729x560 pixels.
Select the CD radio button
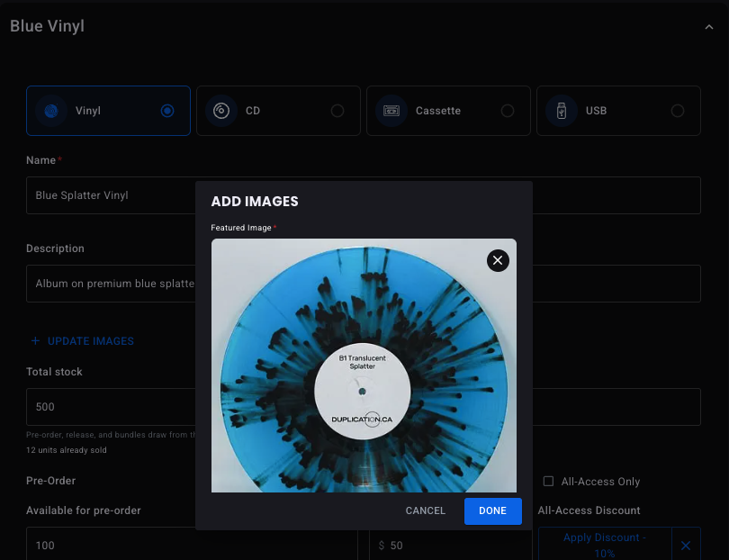[337, 111]
